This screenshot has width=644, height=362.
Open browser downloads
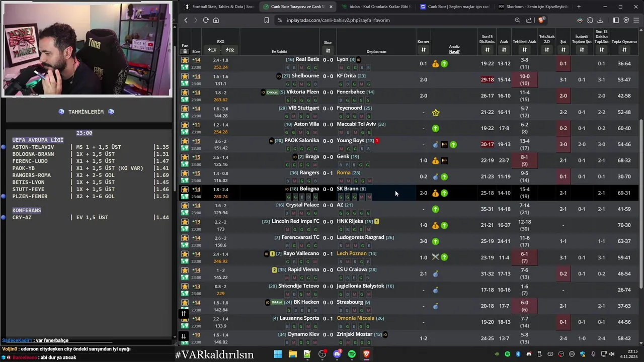[600, 20]
